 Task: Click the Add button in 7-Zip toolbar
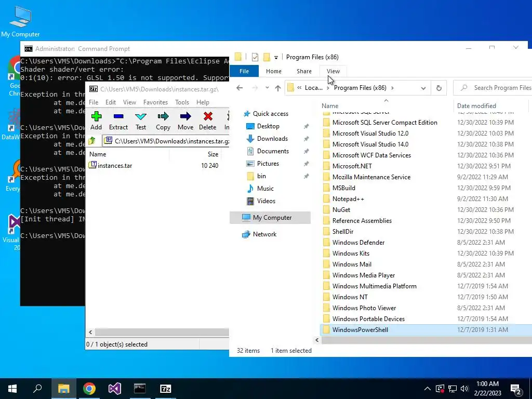(x=96, y=121)
